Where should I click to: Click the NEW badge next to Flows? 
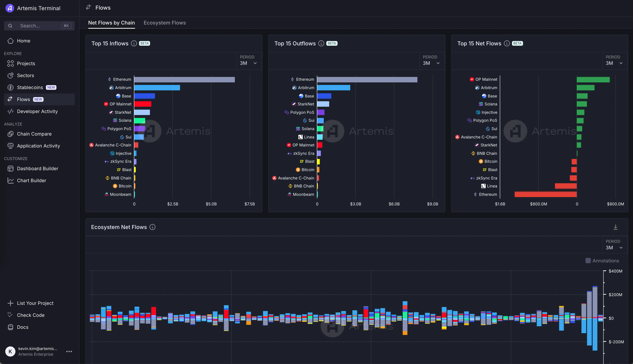tap(38, 99)
